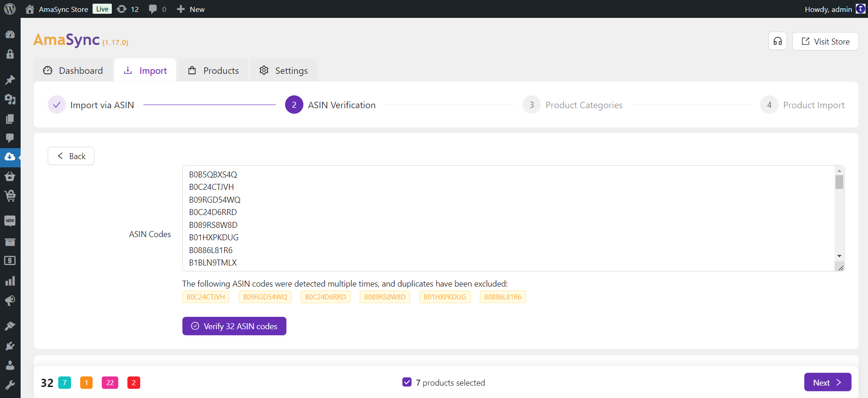Click Verify 32 ASIN codes button
Viewport: 868px width, 398px height.
click(x=234, y=326)
